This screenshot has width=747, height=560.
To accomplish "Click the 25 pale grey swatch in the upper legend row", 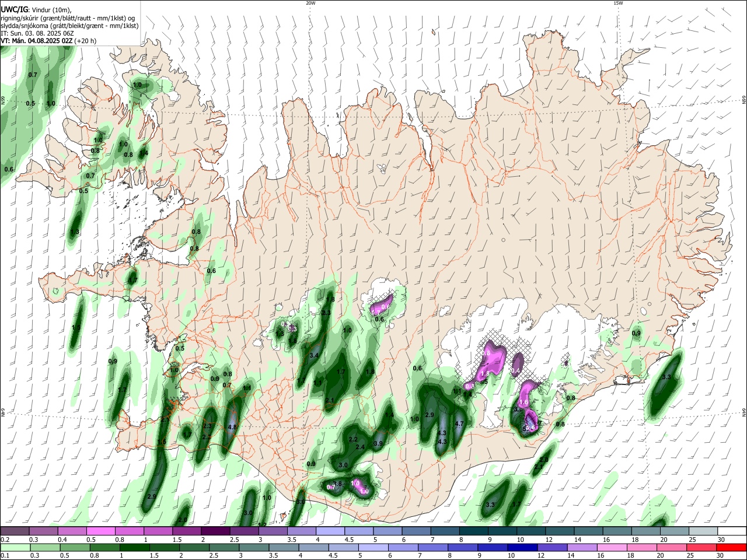I will pos(703,531).
